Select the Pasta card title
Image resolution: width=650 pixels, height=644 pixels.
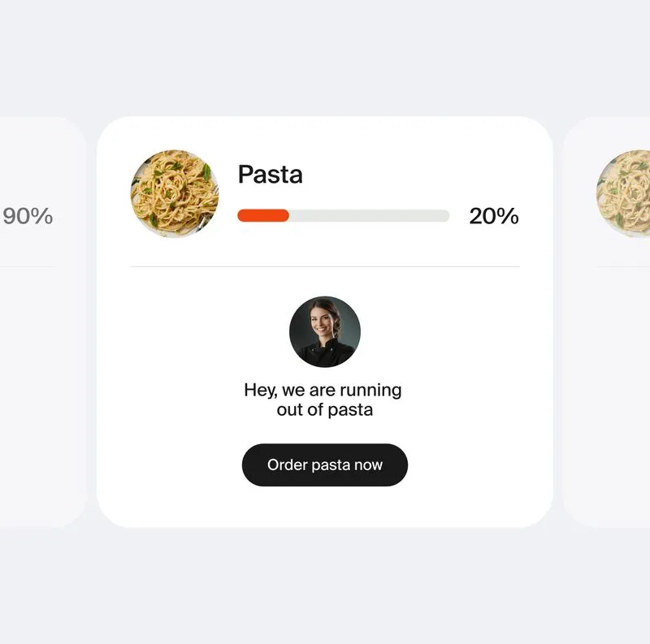270,174
